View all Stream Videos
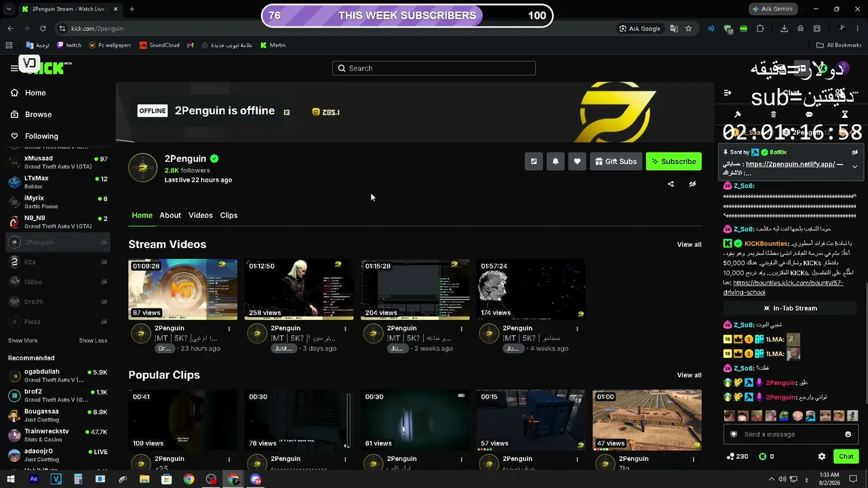868x488 pixels. click(689, 245)
